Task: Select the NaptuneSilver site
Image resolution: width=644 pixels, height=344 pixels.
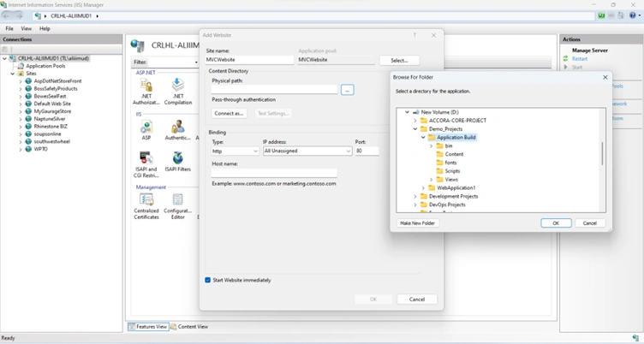Action: pos(50,119)
